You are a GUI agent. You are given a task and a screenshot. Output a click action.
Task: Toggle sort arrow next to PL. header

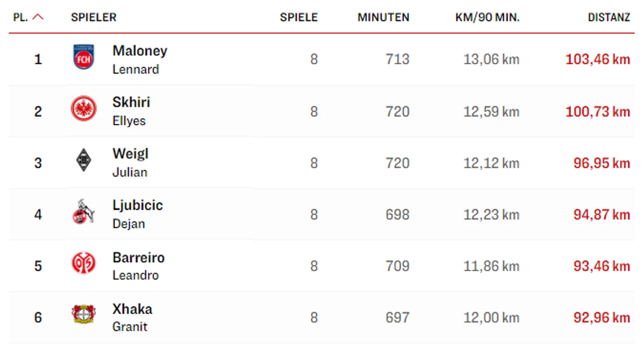(x=38, y=17)
